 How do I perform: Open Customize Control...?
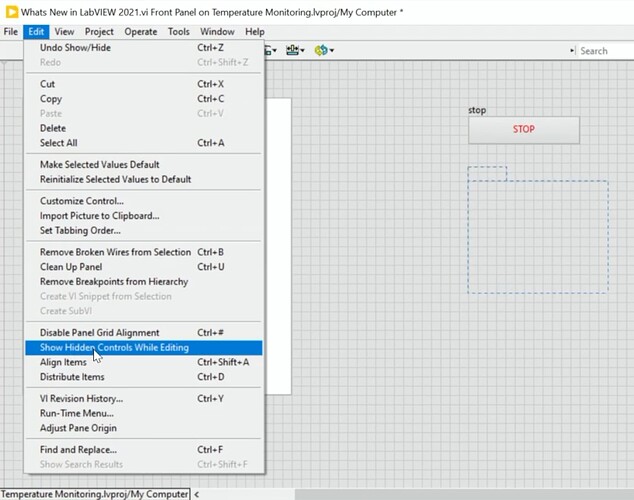(x=144, y=201)
